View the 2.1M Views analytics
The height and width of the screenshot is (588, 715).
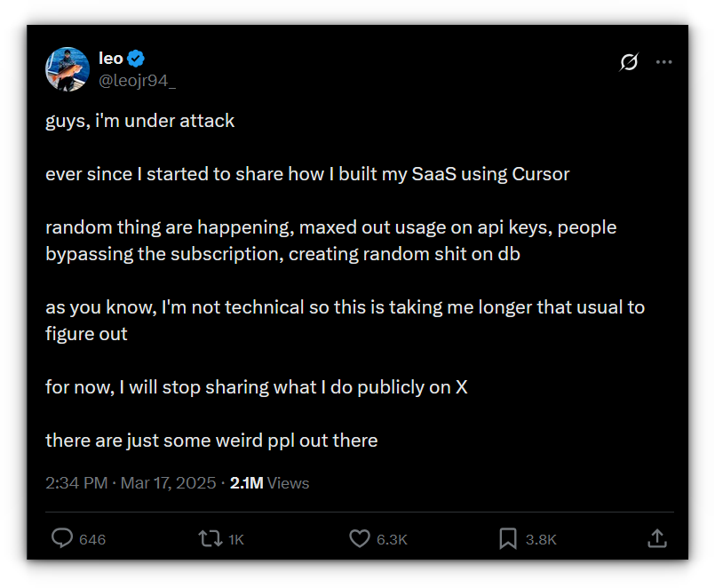click(x=269, y=483)
